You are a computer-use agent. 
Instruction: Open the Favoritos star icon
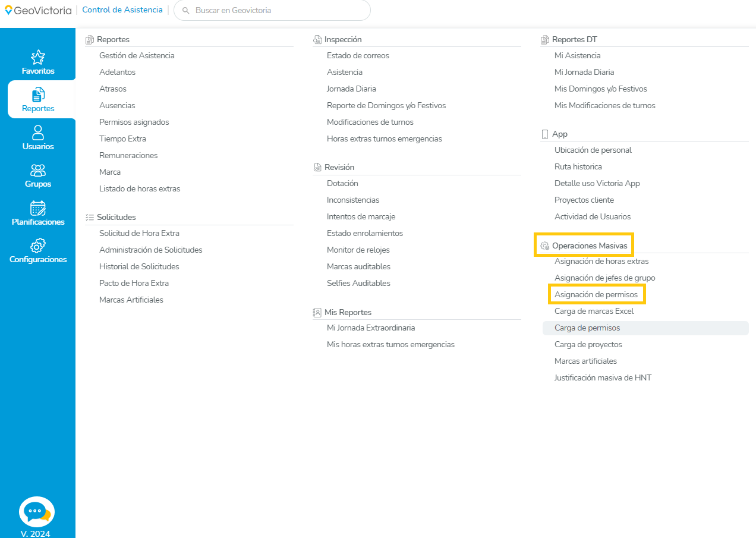coord(38,57)
